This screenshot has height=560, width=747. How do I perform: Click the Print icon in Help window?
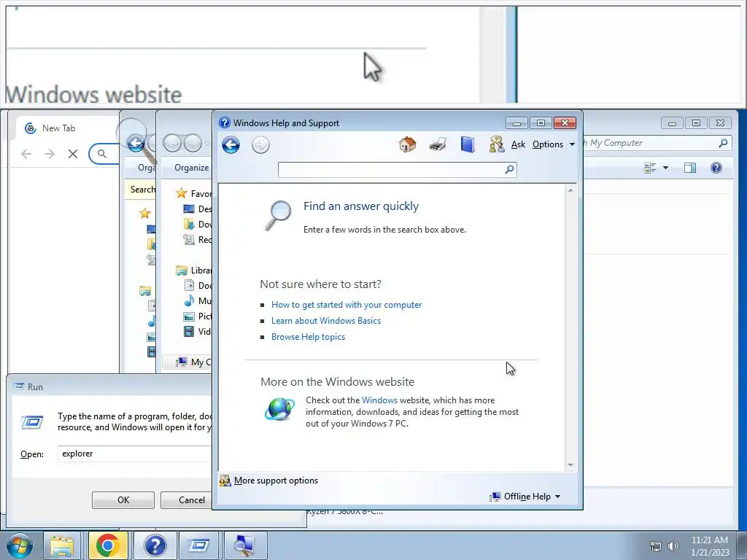pyautogui.click(x=438, y=144)
